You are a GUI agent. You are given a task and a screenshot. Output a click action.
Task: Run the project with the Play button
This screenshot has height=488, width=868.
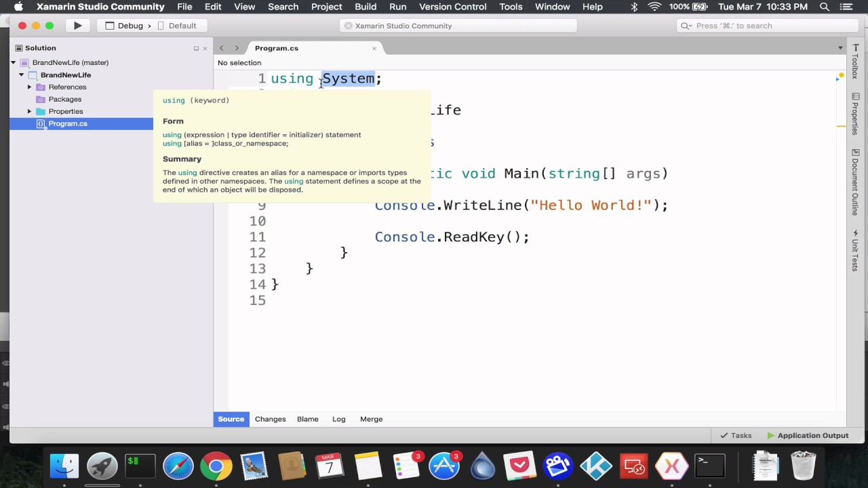pyautogui.click(x=77, y=26)
